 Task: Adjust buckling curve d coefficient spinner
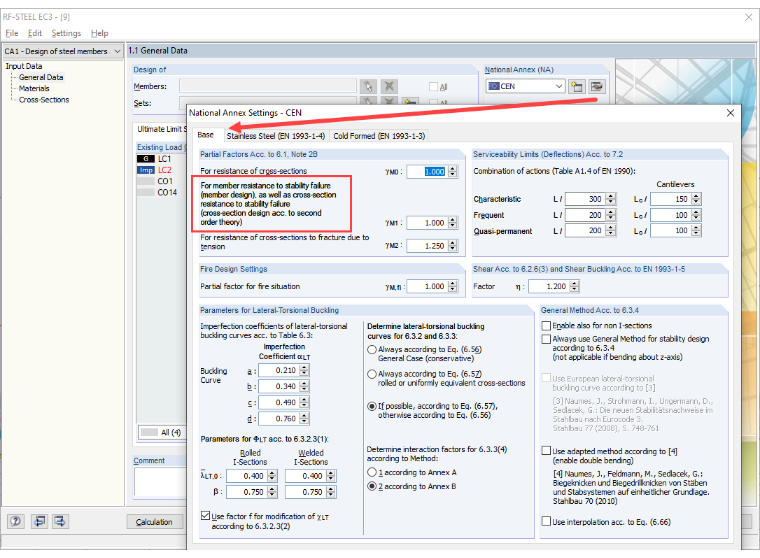304,418
